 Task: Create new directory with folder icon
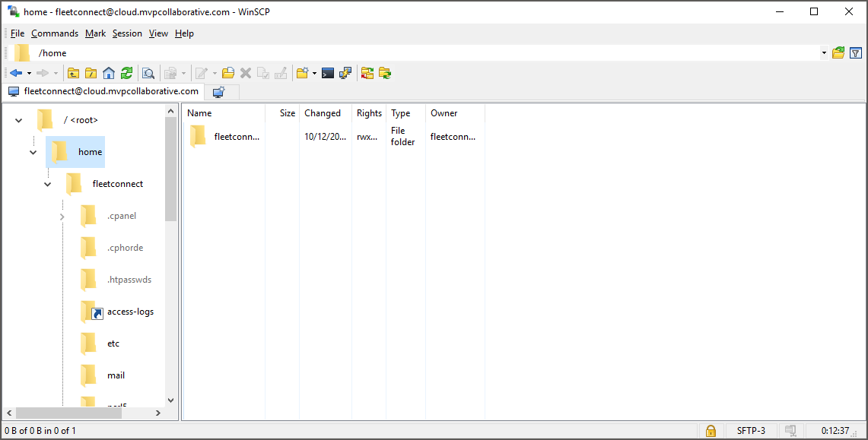click(x=302, y=73)
